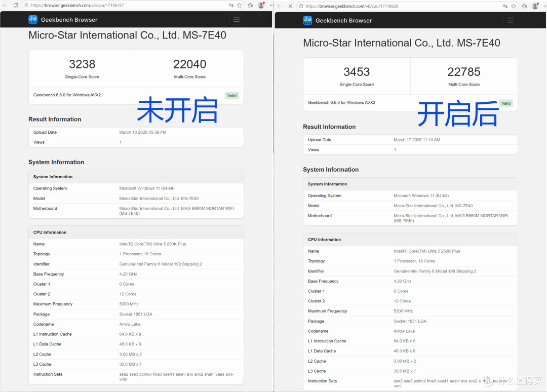
Task: Click the translate icon in the left address bar
Action: pos(231,5)
